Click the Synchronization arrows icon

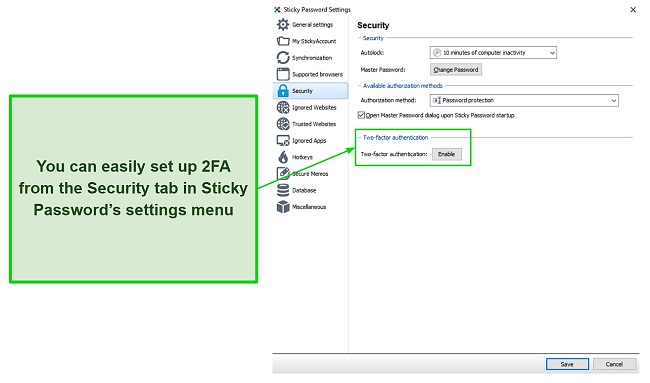(283, 58)
